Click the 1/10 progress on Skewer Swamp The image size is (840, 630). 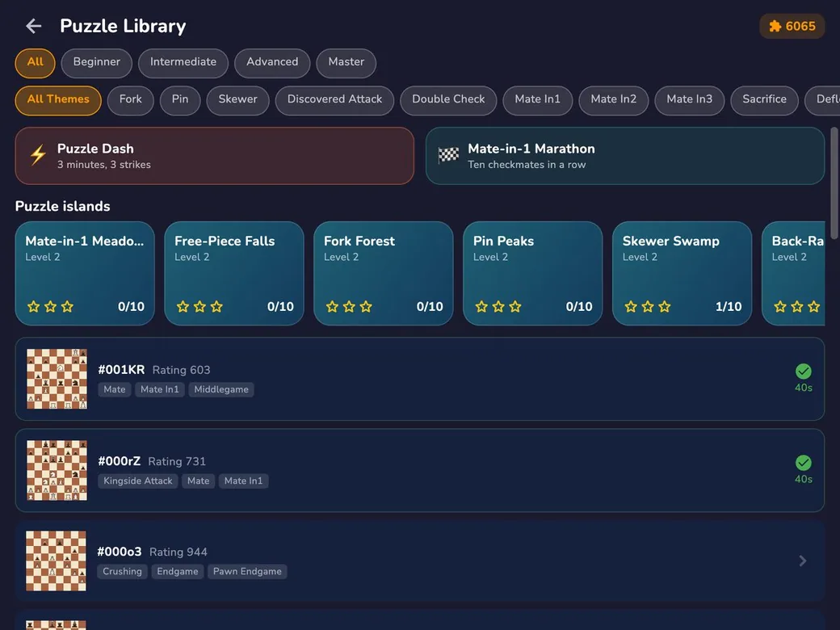click(x=729, y=306)
